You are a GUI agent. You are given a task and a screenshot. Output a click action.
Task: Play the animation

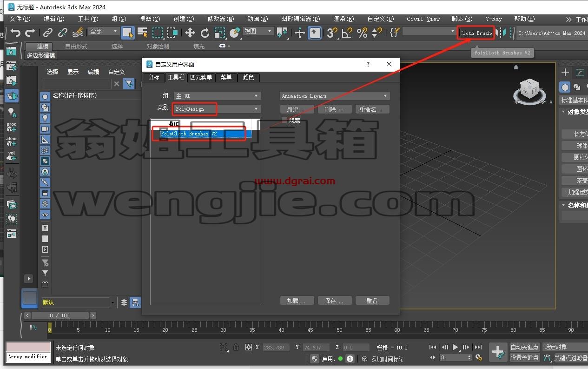pyautogui.click(x=456, y=347)
